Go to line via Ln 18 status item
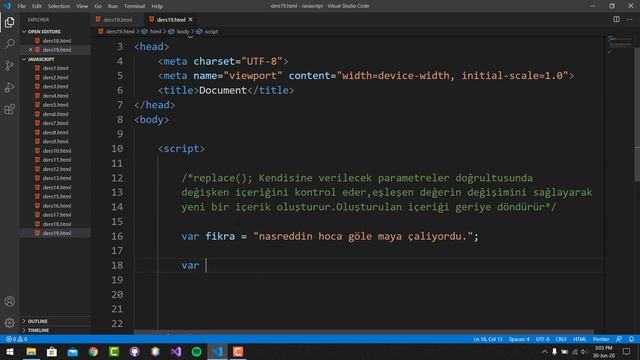Viewport: 640px width, 360px height. point(488,339)
